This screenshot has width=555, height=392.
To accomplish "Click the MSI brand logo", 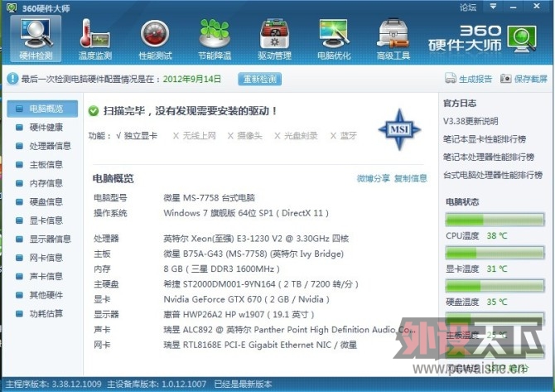I will 399,129.
